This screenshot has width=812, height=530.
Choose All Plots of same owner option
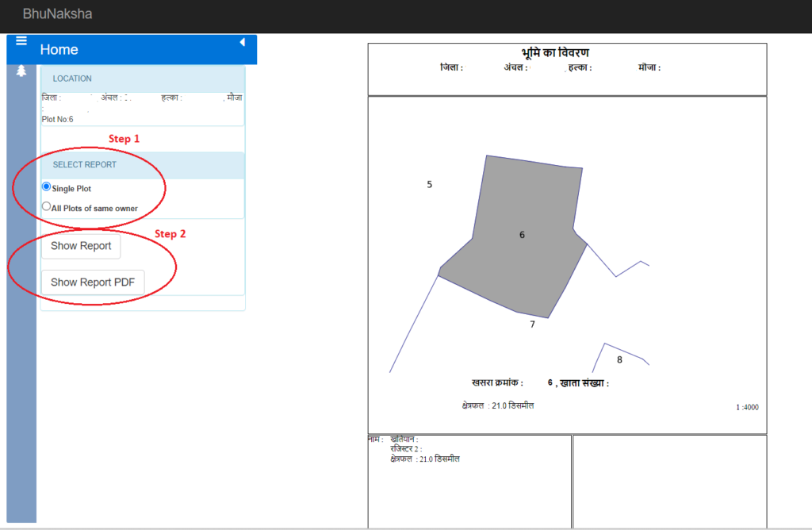[46, 206]
